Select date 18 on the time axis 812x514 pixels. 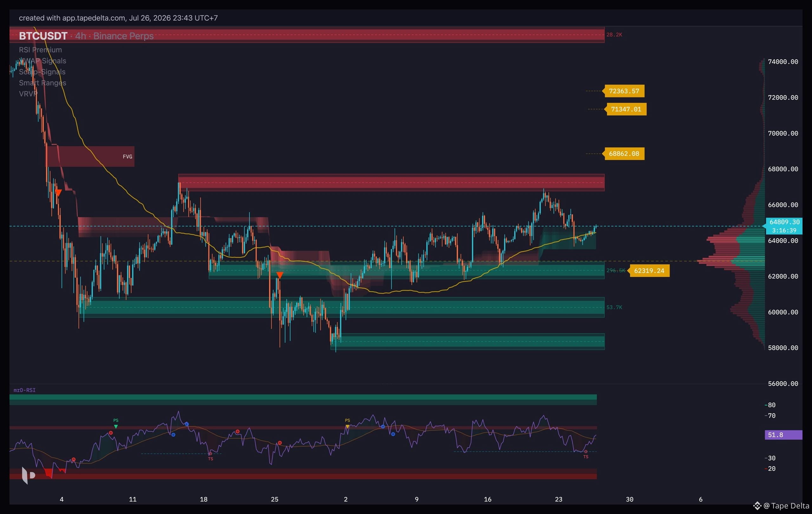point(204,499)
